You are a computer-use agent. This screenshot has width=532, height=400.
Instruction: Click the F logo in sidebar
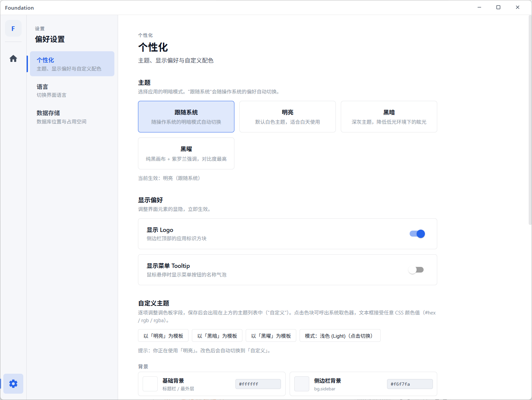tap(13, 29)
